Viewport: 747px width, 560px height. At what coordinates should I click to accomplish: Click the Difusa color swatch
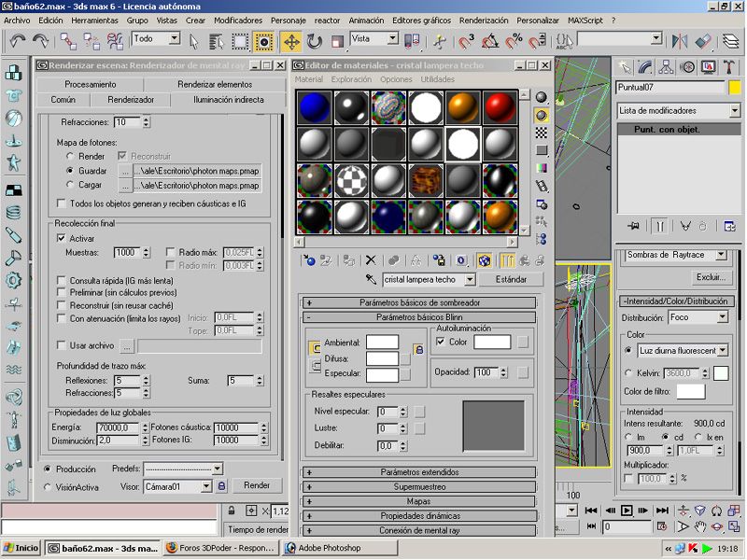coord(382,358)
